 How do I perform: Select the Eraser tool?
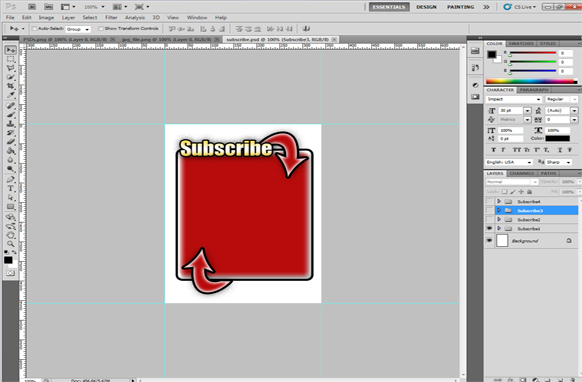[x=10, y=141]
